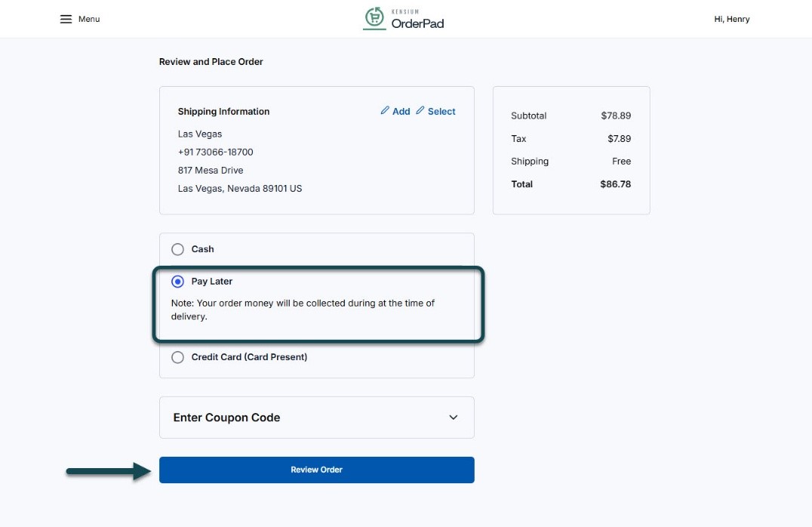The width and height of the screenshot is (812, 527).
Task: Select the Cash payment radio button
Action: pos(177,249)
